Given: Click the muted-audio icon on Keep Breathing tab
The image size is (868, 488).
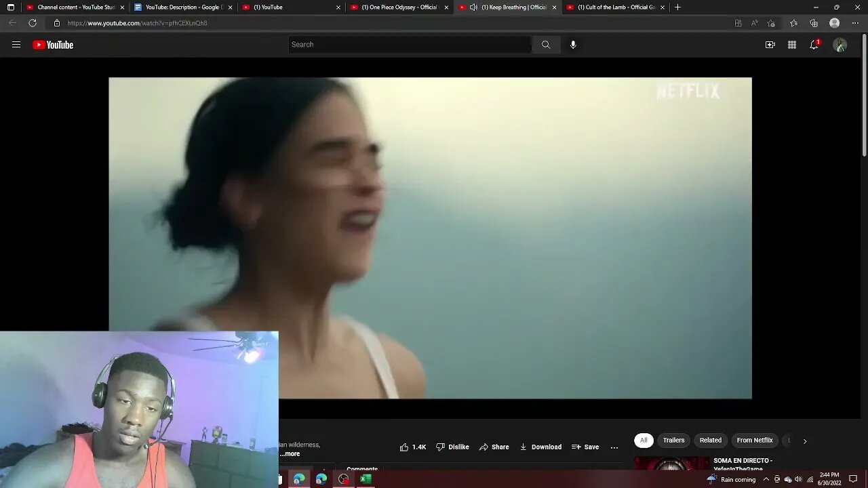Looking at the screenshot, I should 473,7.
